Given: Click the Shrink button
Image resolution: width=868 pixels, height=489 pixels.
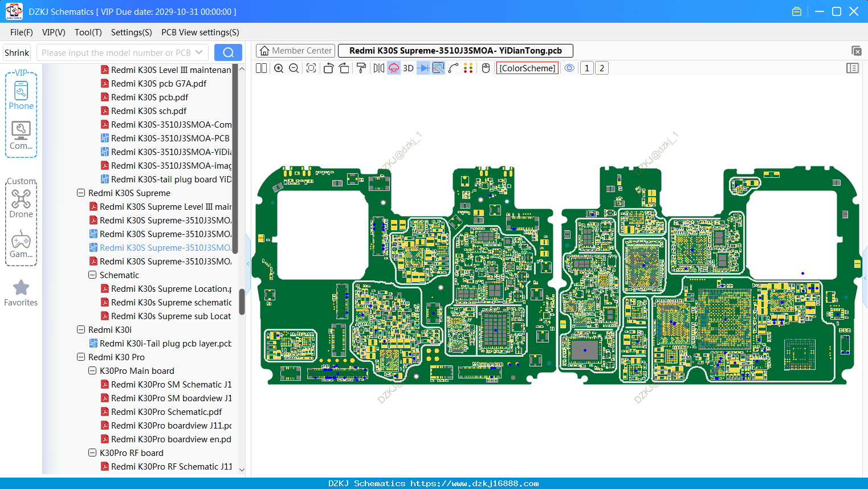Looking at the screenshot, I should 17,53.
